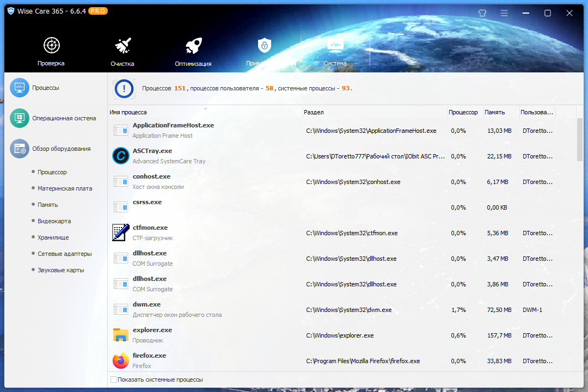Click the Wise Care 365 logo icon
Image resolution: width=588 pixels, height=392 pixels.
(11, 11)
